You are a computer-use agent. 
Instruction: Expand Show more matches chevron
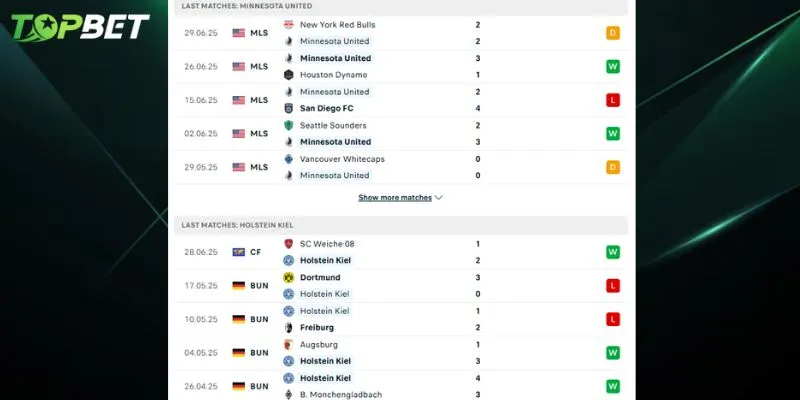point(438,197)
